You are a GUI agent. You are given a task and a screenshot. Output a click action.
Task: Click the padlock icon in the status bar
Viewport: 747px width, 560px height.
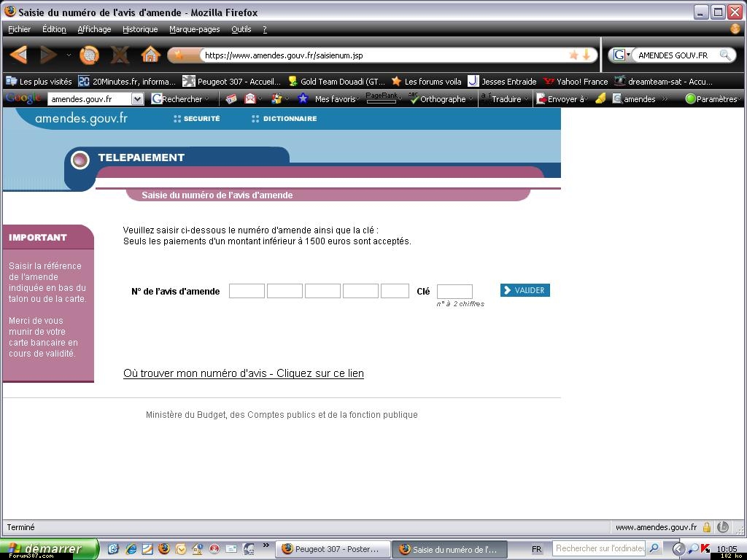click(706, 527)
